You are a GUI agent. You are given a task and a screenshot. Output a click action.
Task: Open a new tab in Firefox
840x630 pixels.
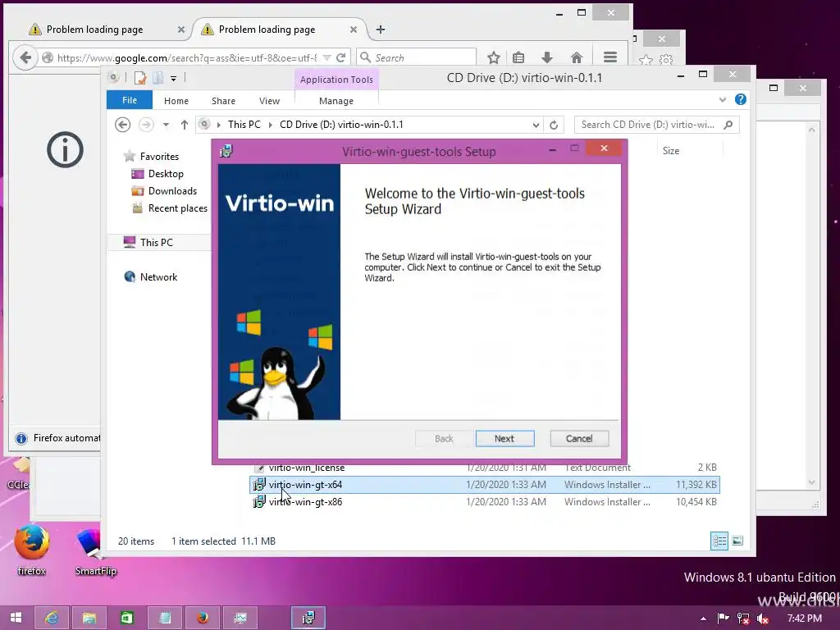(x=381, y=30)
